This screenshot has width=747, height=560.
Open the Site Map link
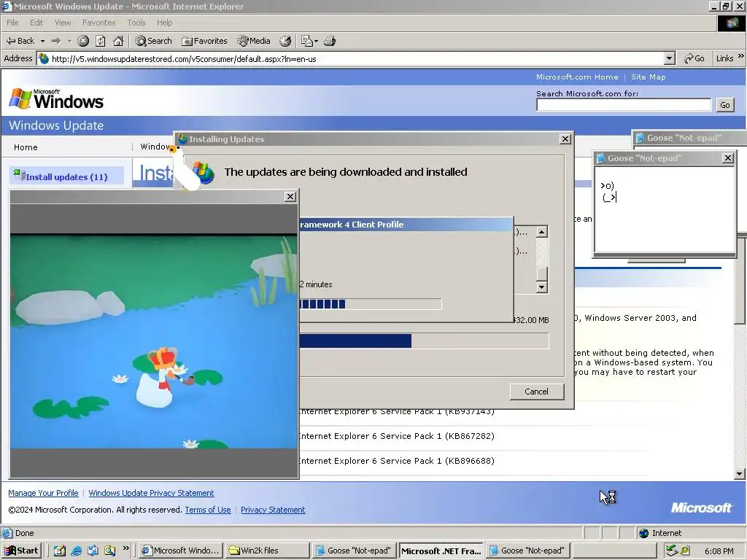coord(648,77)
